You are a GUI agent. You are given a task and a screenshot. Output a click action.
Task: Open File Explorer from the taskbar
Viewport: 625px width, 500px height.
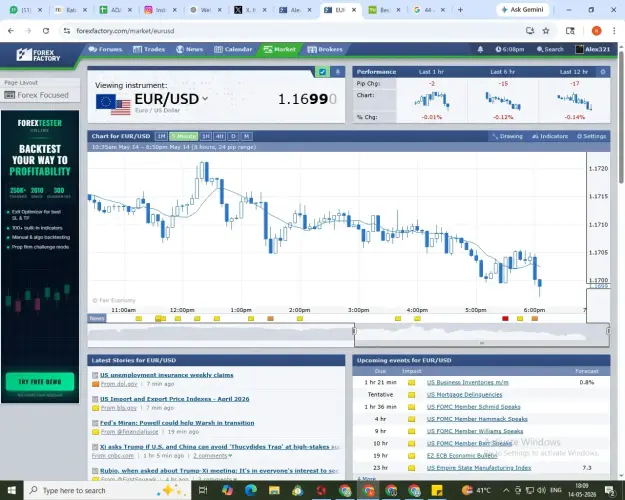click(x=274, y=490)
